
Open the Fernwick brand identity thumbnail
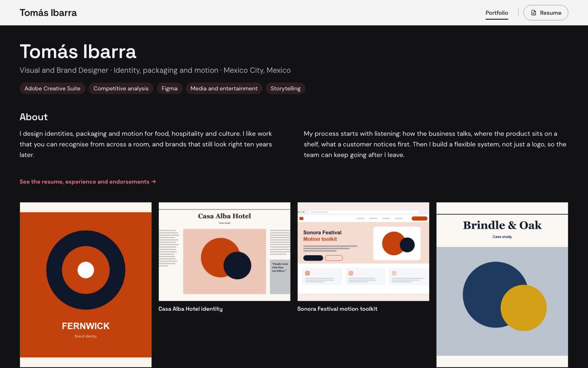point(86,285)
